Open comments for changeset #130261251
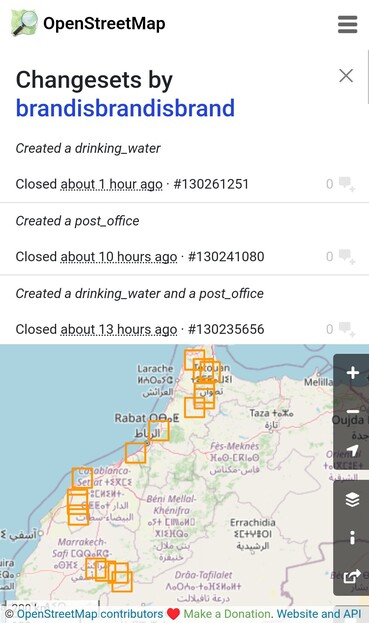The height and width of the screenshot is (623, 369). click(341, 184)
